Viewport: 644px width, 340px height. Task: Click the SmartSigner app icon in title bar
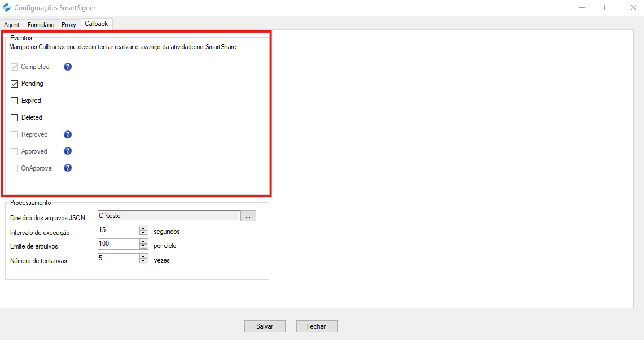[x=6, y=8]
